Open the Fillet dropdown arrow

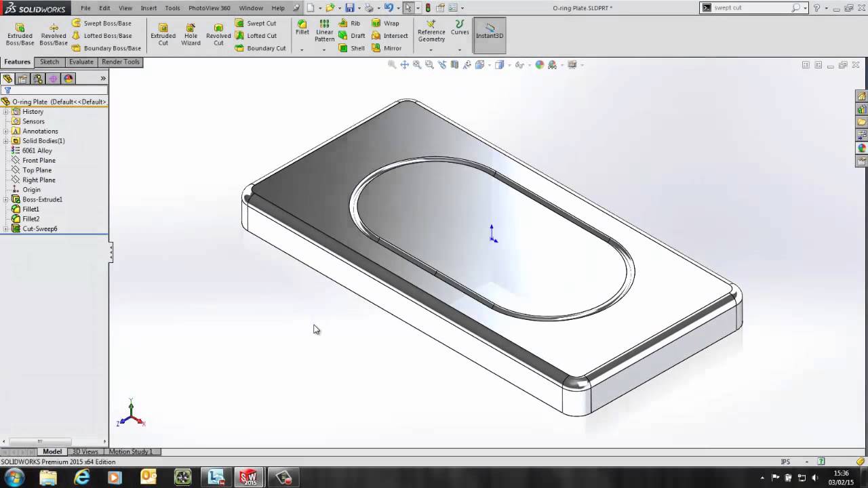pos(302,49)
